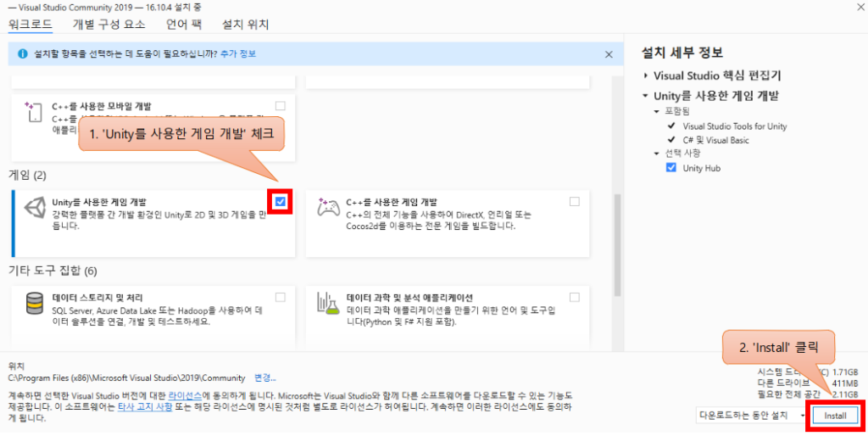Click 'C# 및 Visual Basic' item

click(x=715, y=140)
